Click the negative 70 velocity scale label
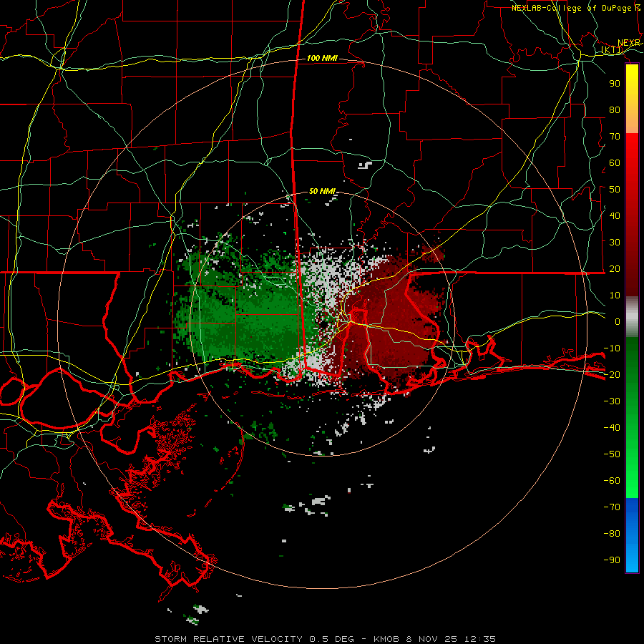 coord(612,507)
